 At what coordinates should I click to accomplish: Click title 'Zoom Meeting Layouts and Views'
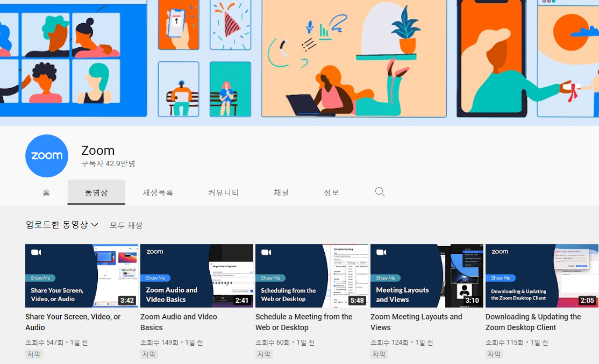pyautogui.click(x=416, y=322)
